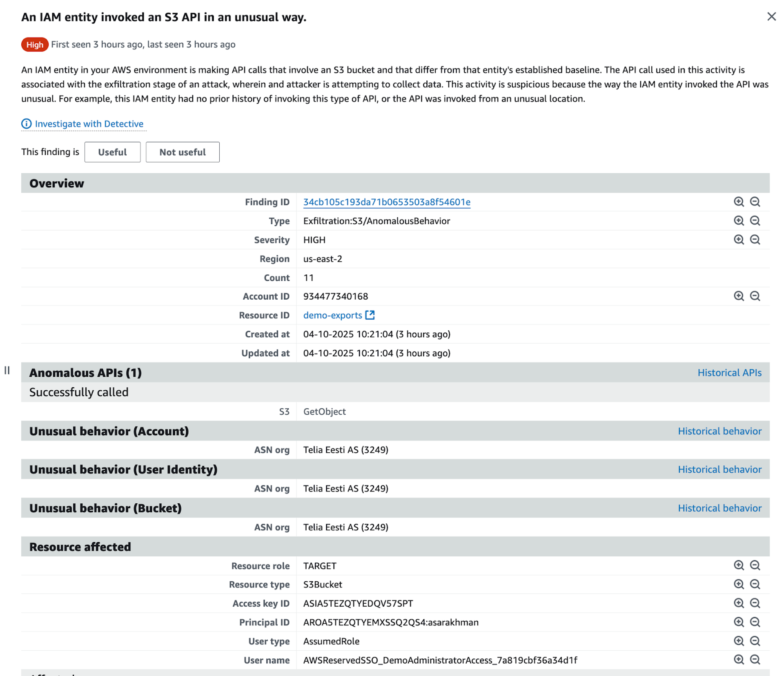Viewport: 784px width, 676px height.
Task: Click external link icon next to demo-exports
Action: pos(370,315)
